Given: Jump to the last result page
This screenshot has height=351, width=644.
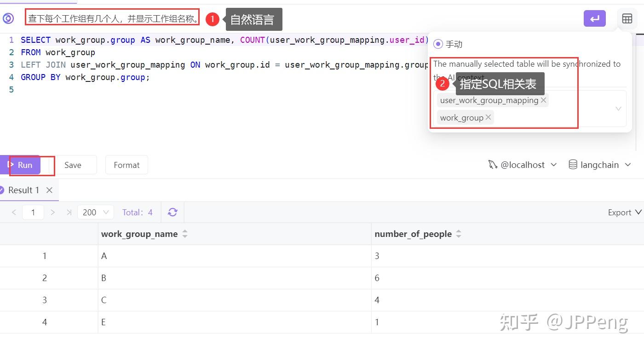Looking at the screenshot, I should [x=69, y=212].
